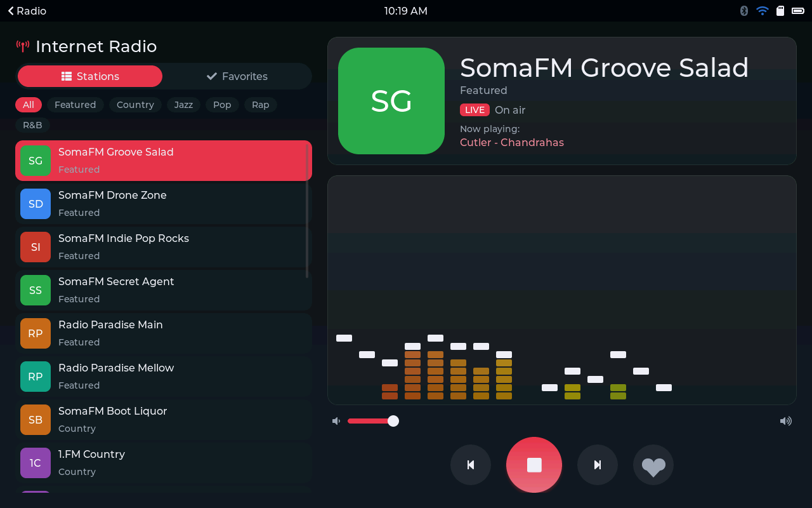Click the SG station icon in list
The height and width of the screenshot is (508, 812).
click(x=36, y=161)
